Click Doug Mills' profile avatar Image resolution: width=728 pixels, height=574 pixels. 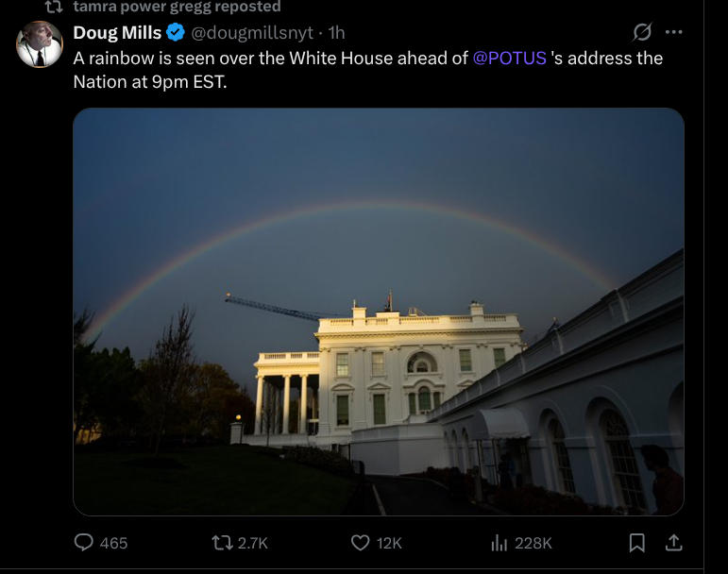41,44
